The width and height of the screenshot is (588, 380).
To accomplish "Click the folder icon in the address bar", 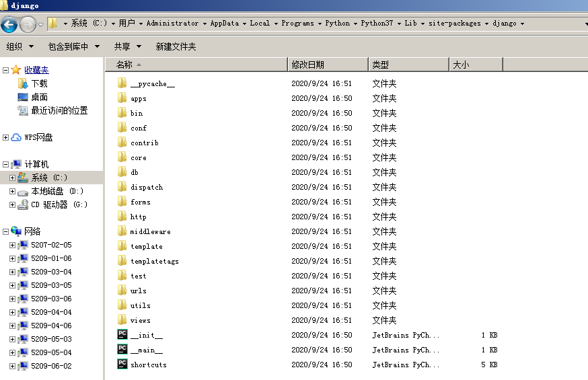I will click(x=53, y=24).
